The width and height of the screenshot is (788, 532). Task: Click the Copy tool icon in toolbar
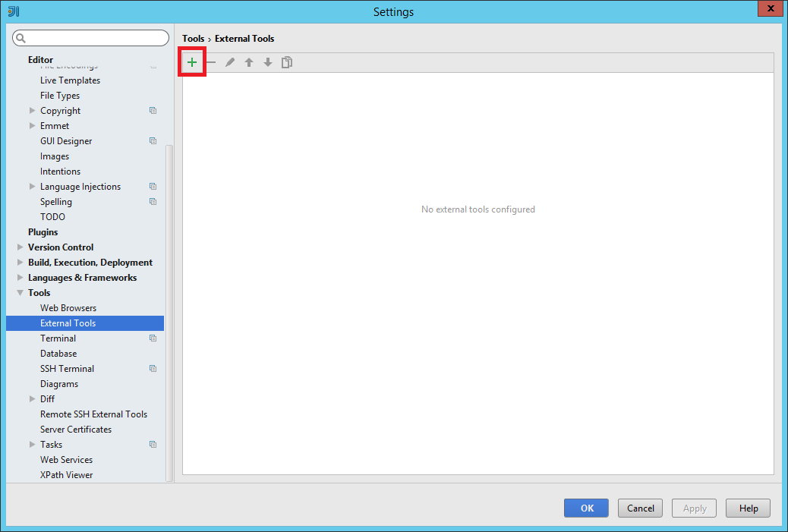(287, 62)
